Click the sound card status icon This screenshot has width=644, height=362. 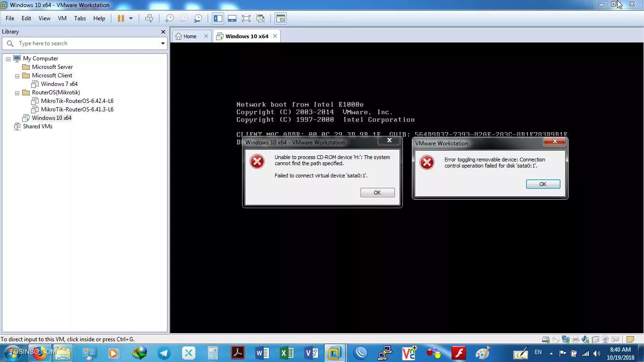tap(585, 339)
